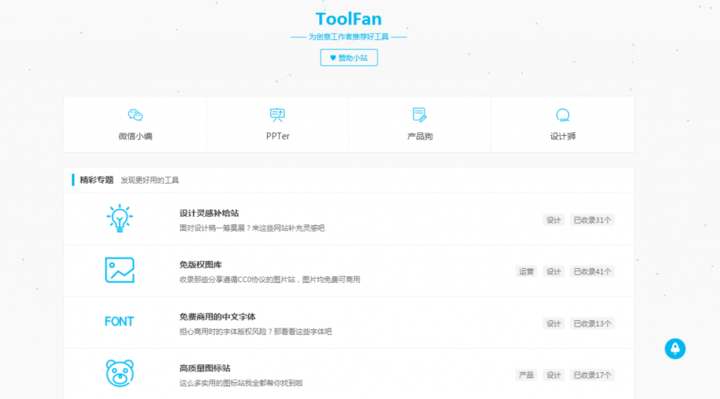Open the 免费商用的中文字体 topic title
This screenshot has height=399, width=720.
point(217,317)
